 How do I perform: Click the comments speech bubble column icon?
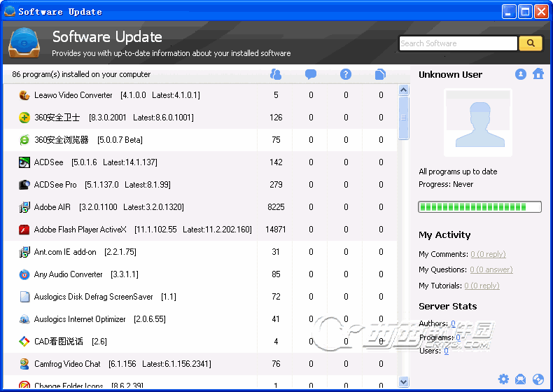311,74
